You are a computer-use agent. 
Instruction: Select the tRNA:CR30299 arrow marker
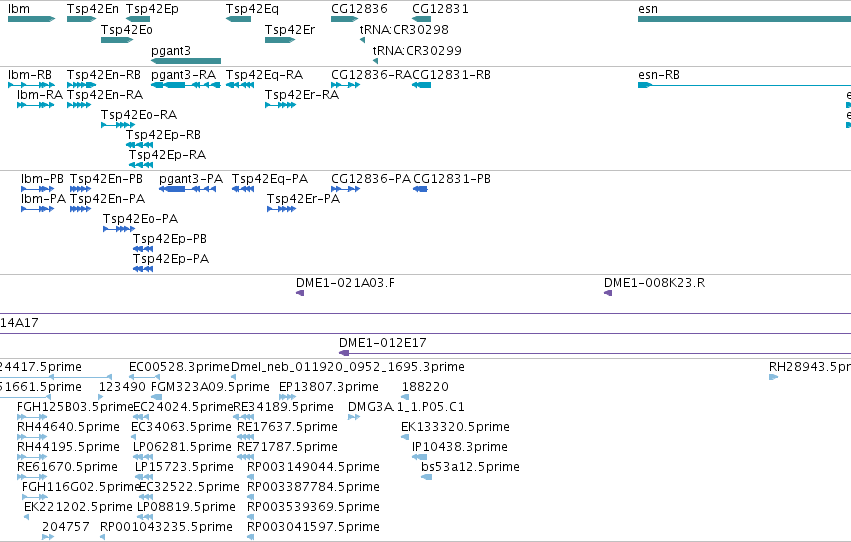point(376,61)
